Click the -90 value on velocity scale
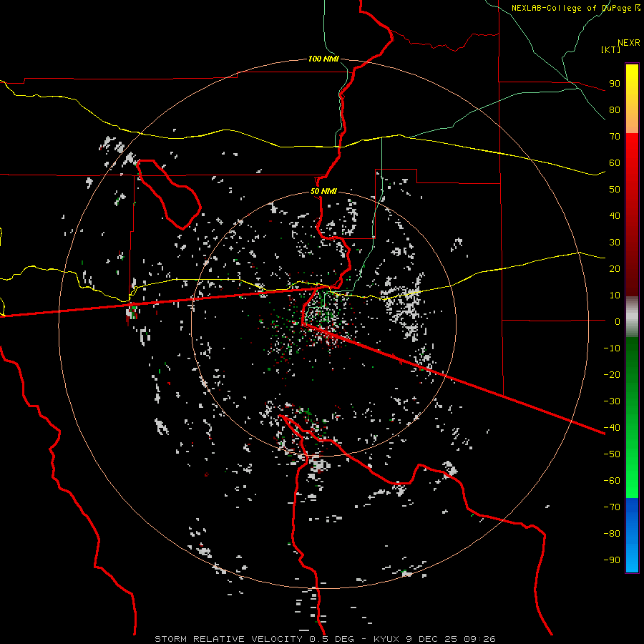Image resolution: width=644 pixels, height=644 pixels. pos(612,560)
